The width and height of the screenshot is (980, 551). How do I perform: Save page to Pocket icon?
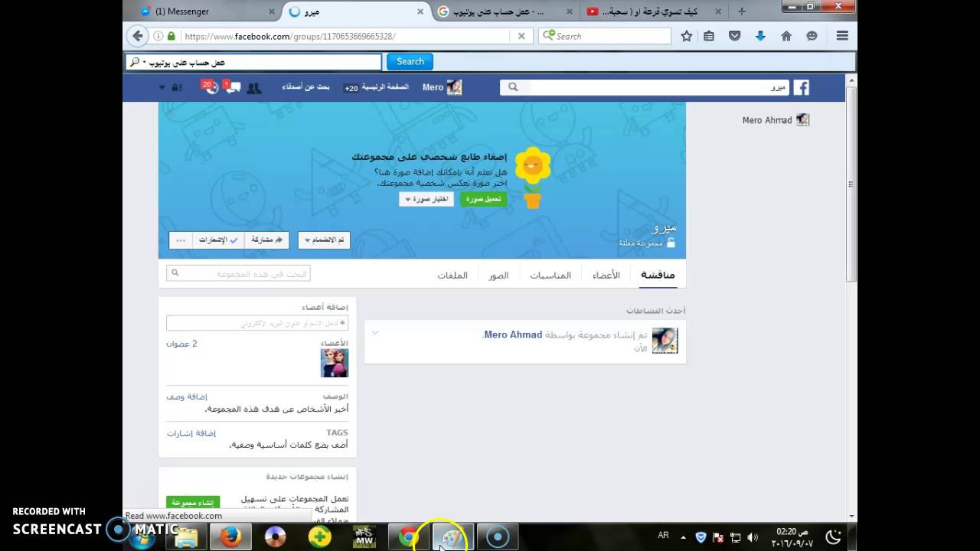pyautogui.click(x=734, y=36)
